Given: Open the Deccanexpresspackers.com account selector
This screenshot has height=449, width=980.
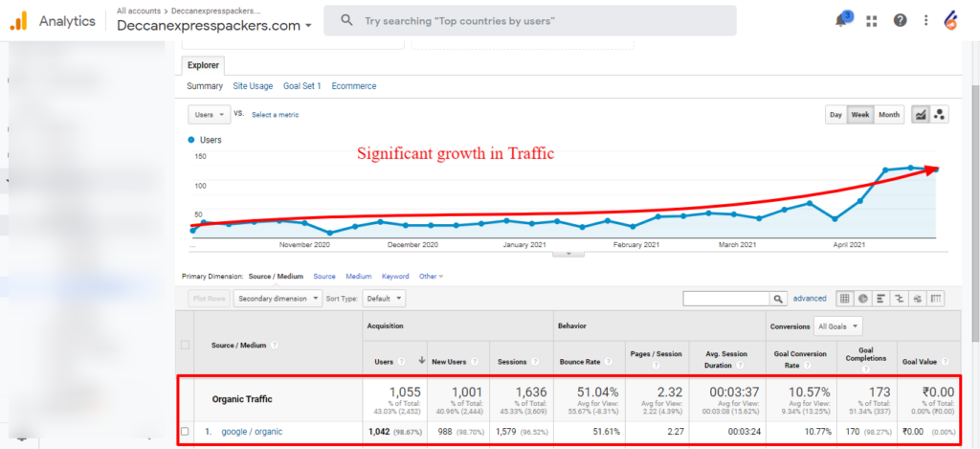Looking at the screenshot, I should [214, 26].
